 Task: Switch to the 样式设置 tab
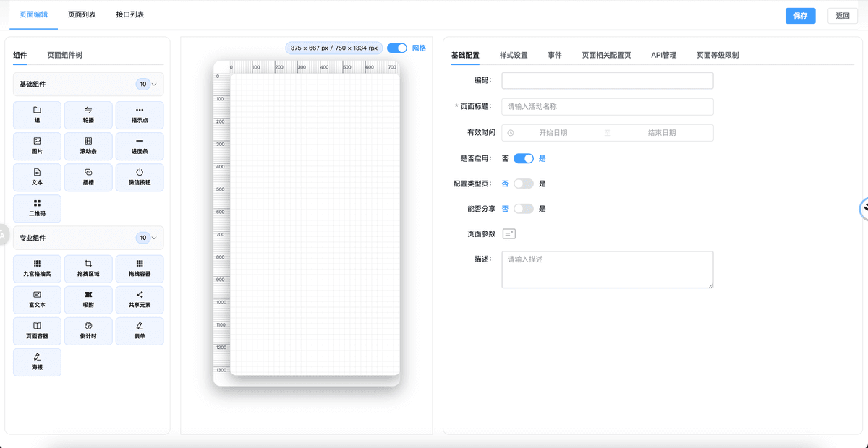pyautogui.click(x=513, y=55)
